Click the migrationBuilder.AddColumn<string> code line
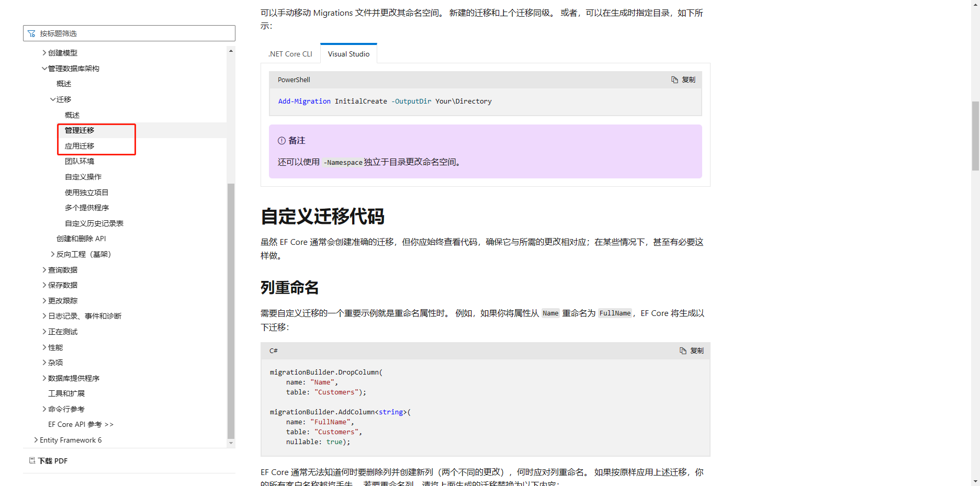 pos(340,412)
